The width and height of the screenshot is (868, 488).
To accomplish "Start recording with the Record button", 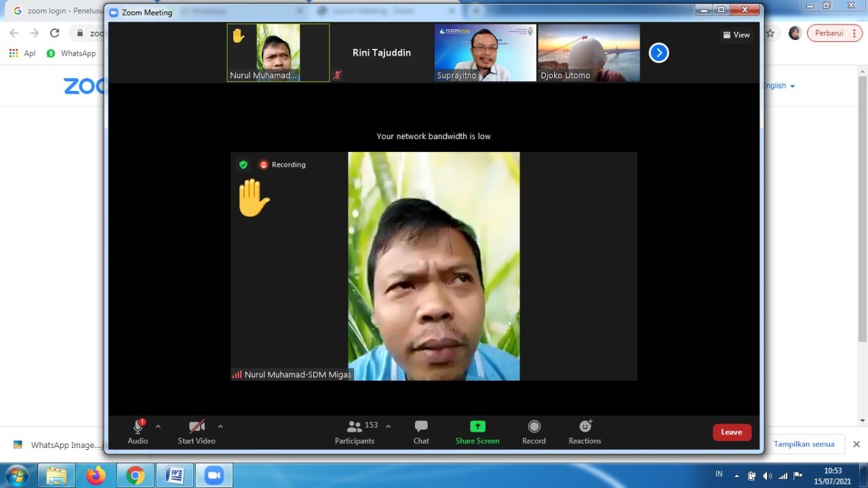I will (x=534, y=427).
